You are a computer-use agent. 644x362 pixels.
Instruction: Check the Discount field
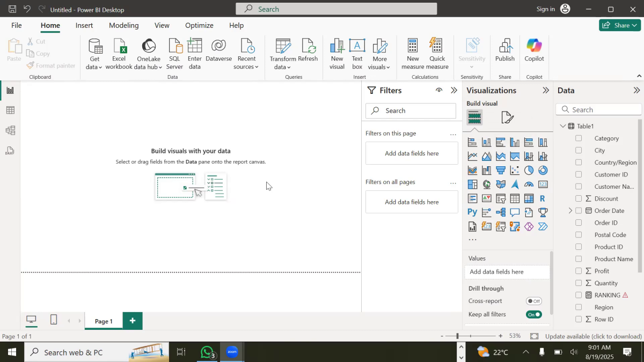(579, 198)
